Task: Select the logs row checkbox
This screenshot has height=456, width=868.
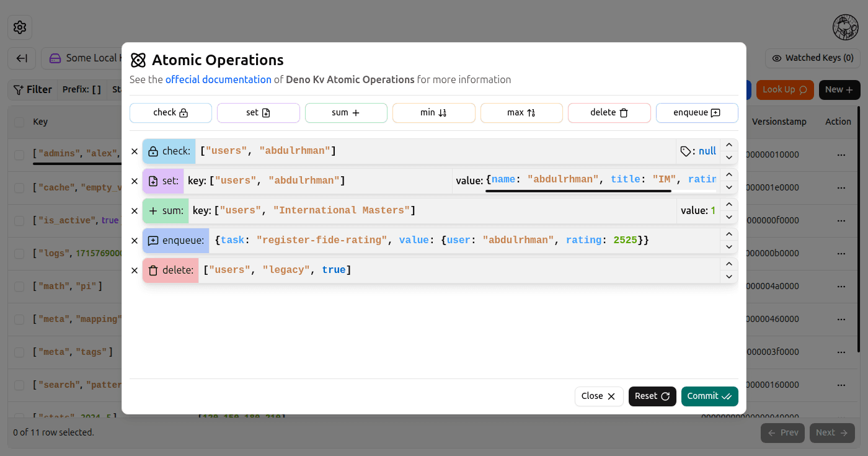Action: [x=19, y=253]
